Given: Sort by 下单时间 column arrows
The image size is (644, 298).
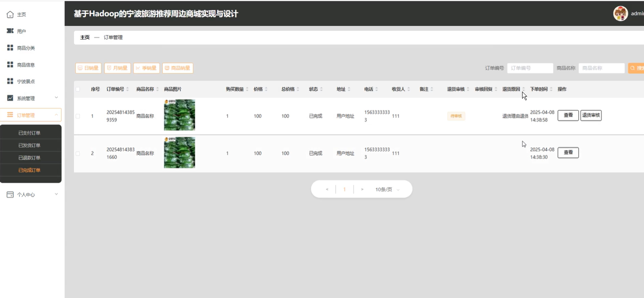Looking at the screenshot, I should point(551,89).
